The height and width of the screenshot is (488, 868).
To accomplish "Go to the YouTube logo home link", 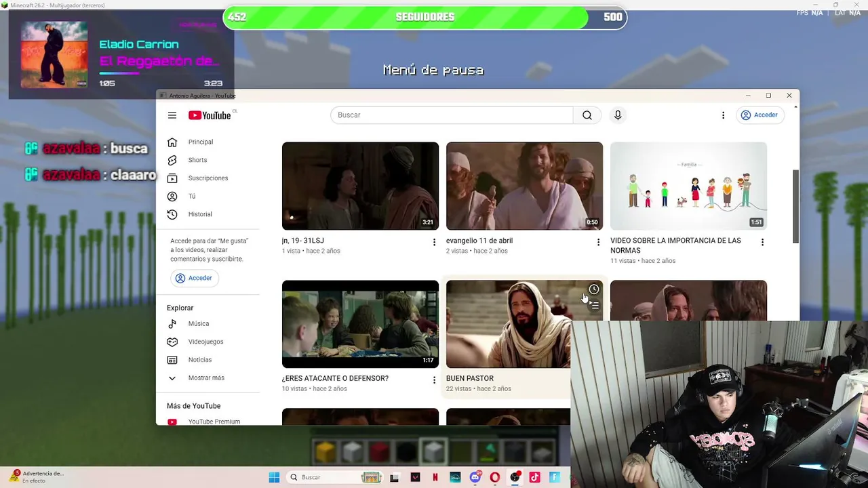I will coord(210,115).
